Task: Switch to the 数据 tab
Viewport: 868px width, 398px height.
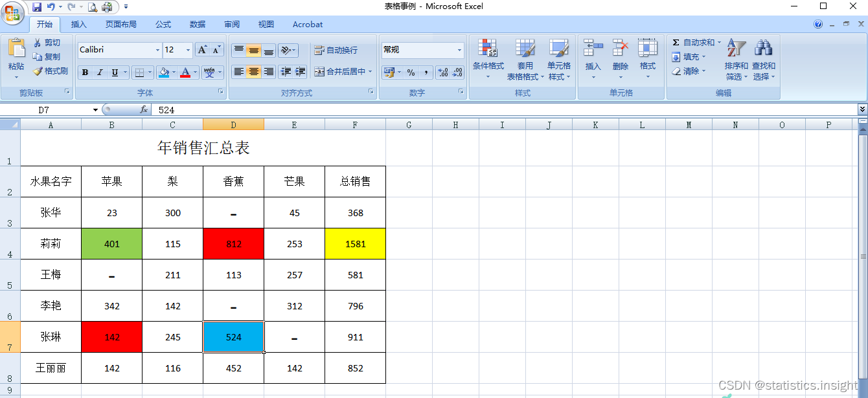Action: pyautogui.click(x=198, y=25)
